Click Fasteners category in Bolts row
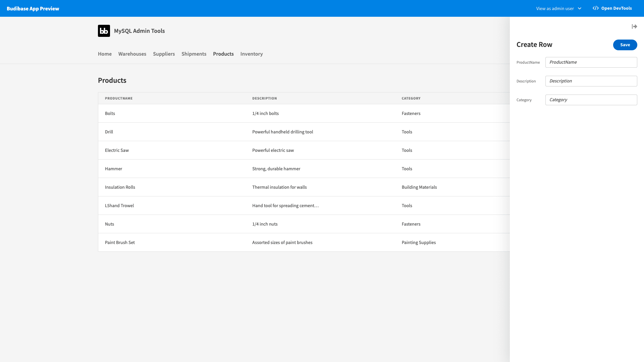Viewport: 644px width, 362px height. (x=411, y=113)
